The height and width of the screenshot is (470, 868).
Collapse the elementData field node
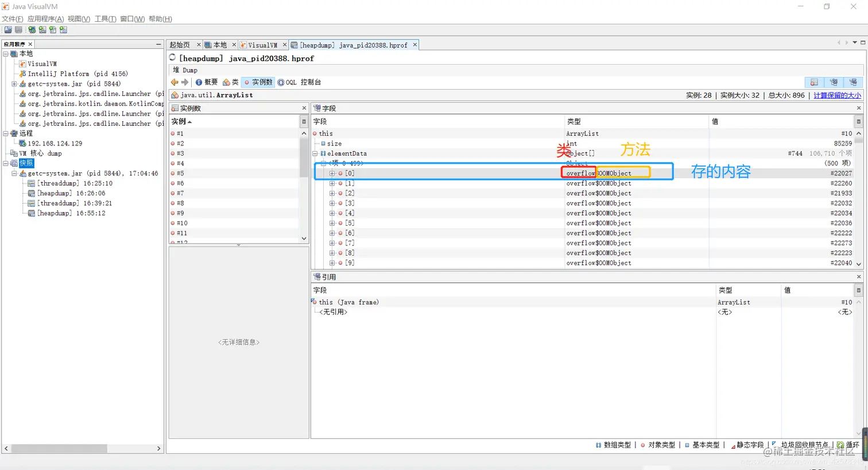[315, 154]
